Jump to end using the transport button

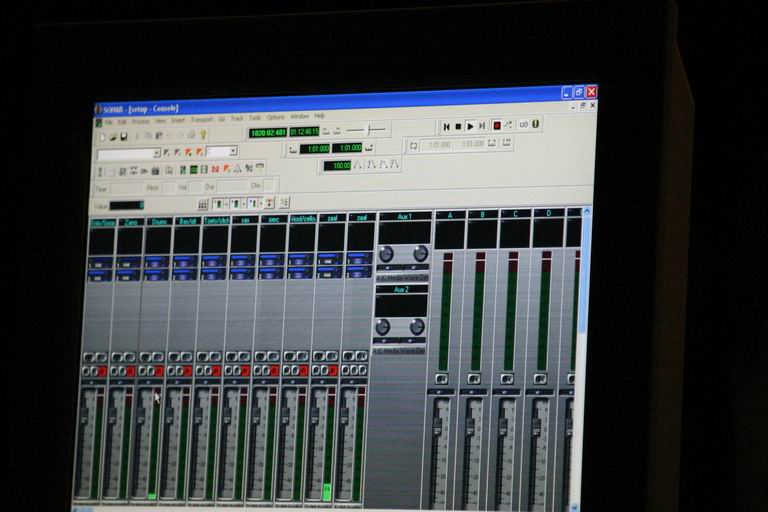(482, 126)
